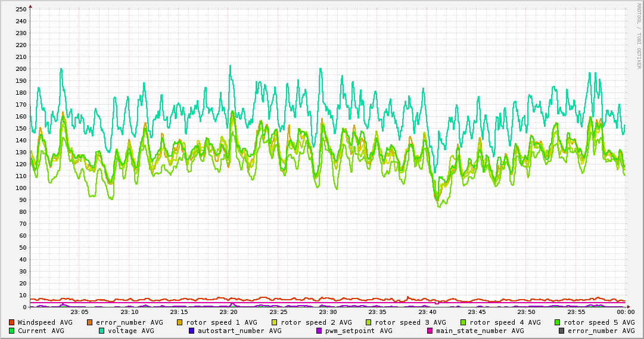Click the 00:00 time axis label
Screen dimensions: 644x339
click(626, 312)
